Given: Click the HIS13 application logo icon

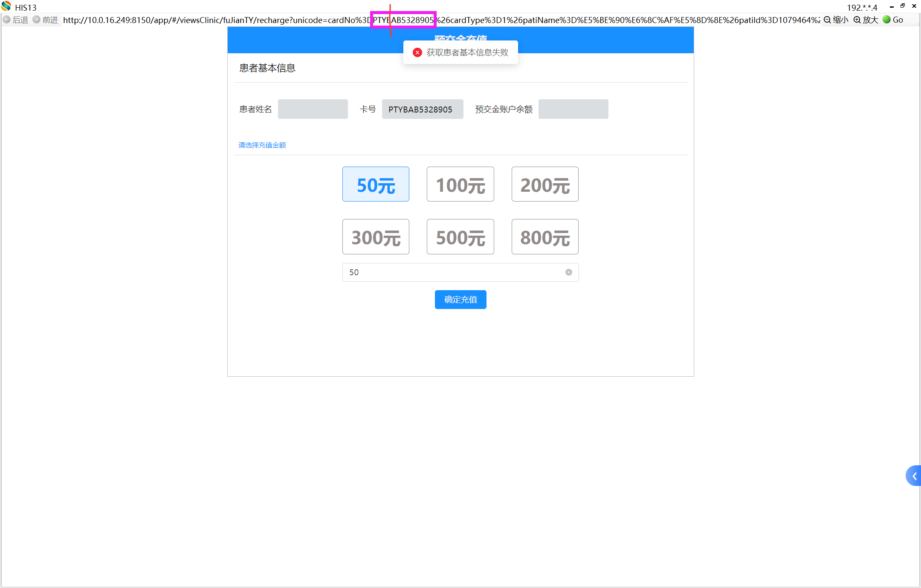Looking at the screenshot, I should pyautogui.click(x=6, y=6).
